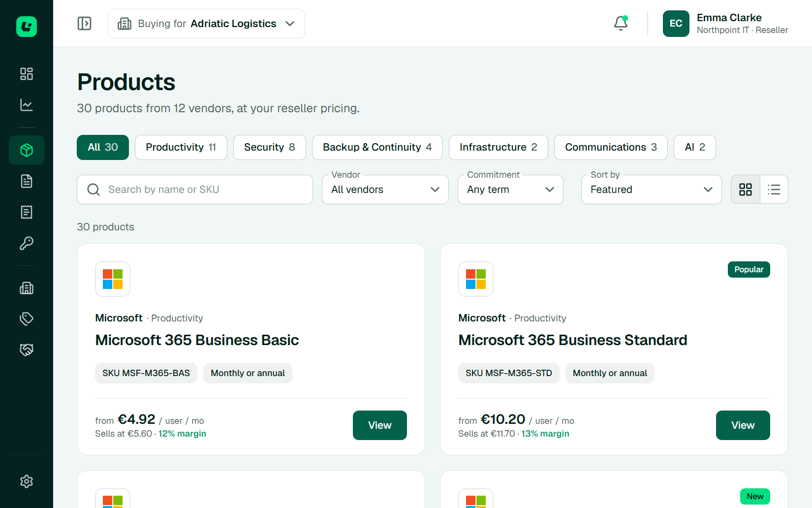This screenshot has width=812, height=508.
Task: Open the receipt icon in sidebar
Action: pyautogui.click(x=27, y=212)
